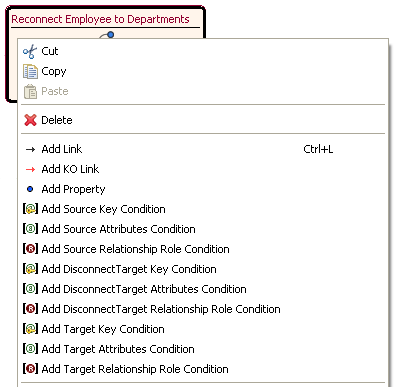Click the DisconnectTarget Key Condition key icon

click(x=30, y=269)
